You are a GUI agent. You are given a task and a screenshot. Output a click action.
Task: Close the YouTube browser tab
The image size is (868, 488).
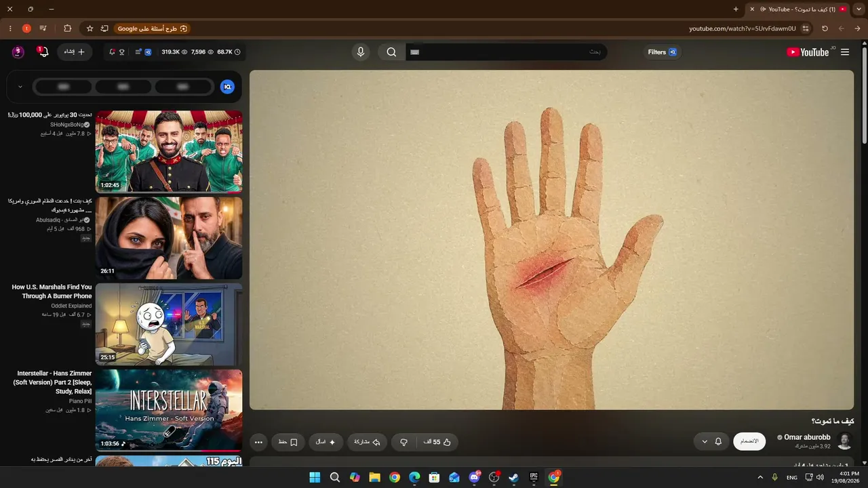tap(752, 9)
